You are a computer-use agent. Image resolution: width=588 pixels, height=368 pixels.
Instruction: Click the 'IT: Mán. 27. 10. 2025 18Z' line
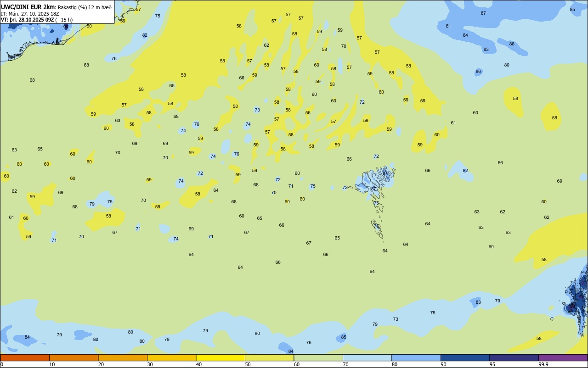click(30, 14)
